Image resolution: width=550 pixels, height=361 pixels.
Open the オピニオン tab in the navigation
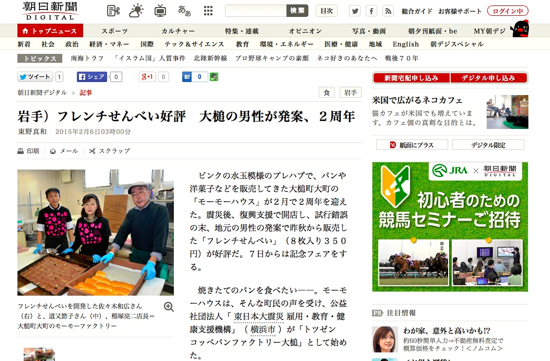[306, 31]
